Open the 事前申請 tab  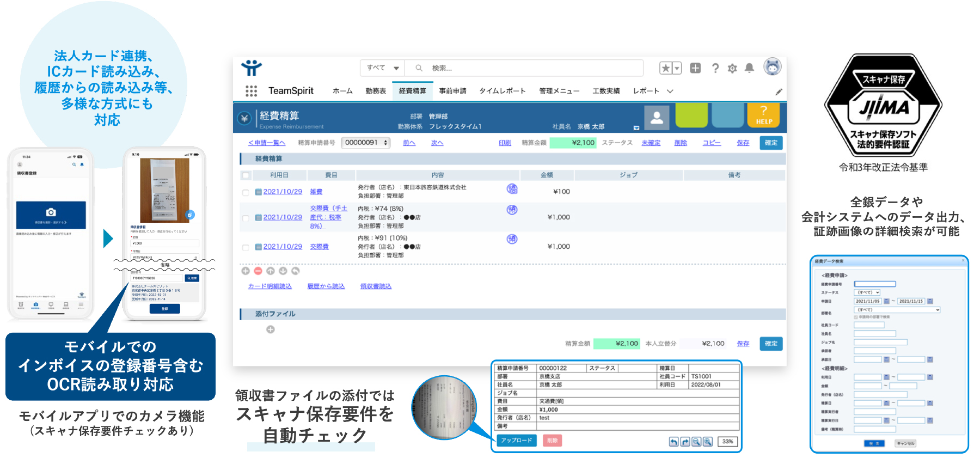point(452,91)
